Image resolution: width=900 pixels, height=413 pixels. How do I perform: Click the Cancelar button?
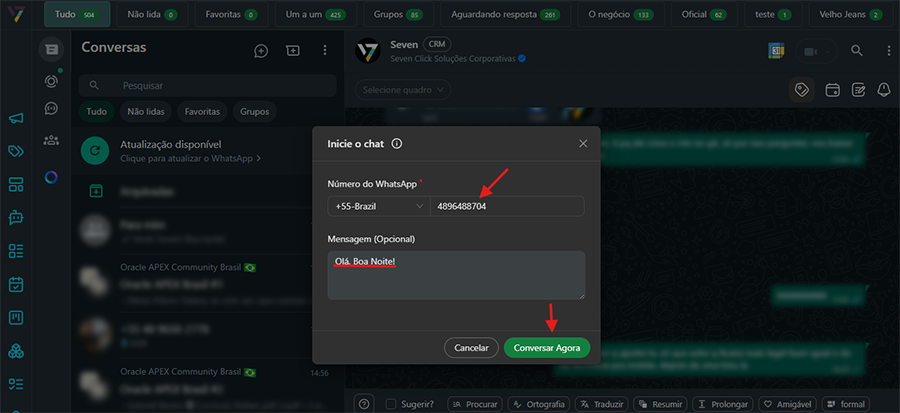pyautogui.click(x=471, y=348)
